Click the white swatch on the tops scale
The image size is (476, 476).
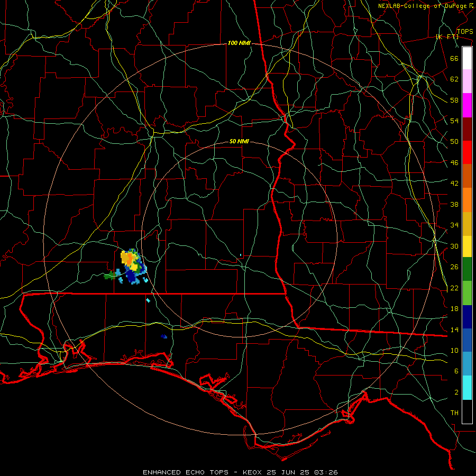pyautogui.click(x=467, y=58)
